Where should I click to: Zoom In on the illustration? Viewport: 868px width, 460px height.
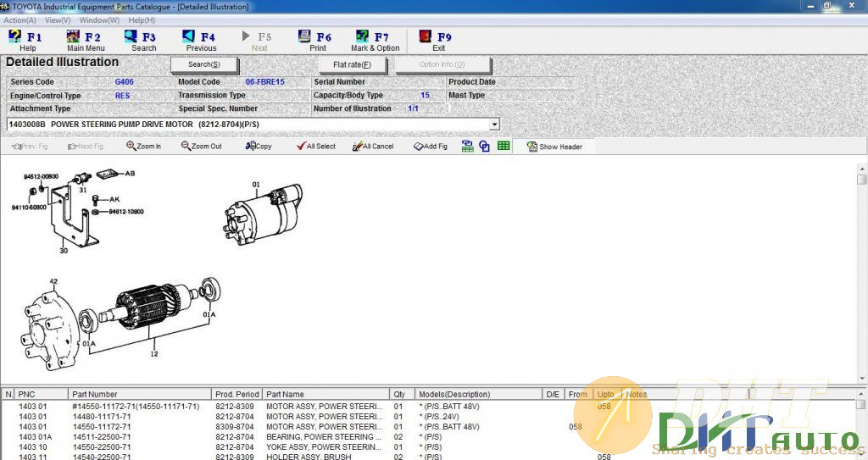pyautogui.click(x=143, y=147)
